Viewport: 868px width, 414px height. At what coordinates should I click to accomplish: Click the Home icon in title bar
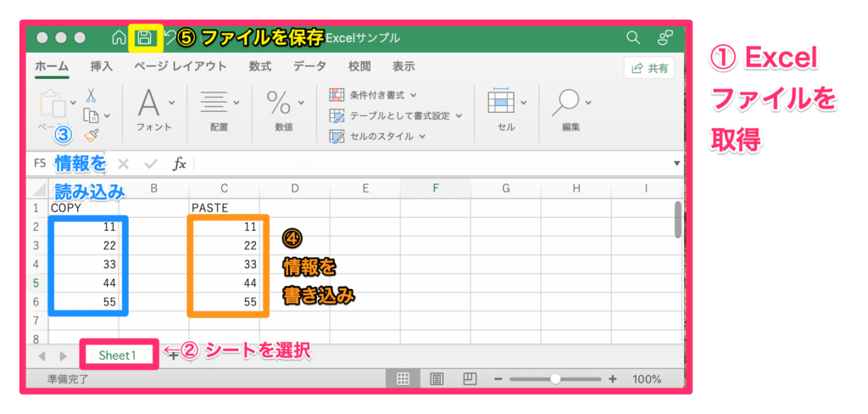(119, 37)
